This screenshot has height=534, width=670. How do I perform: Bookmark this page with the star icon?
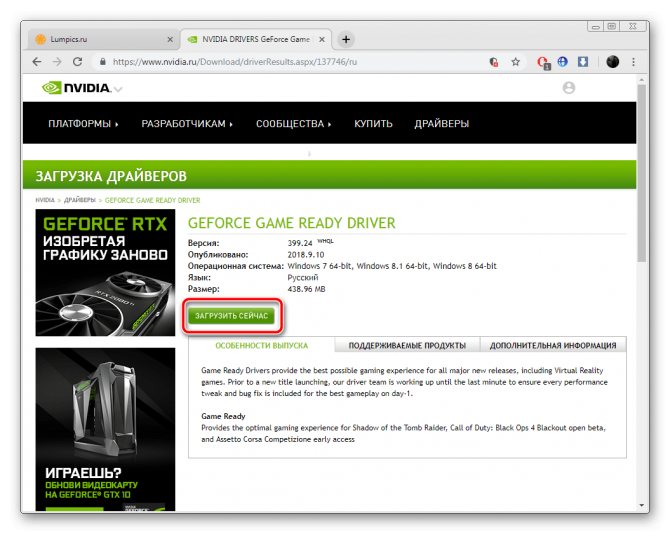[516, 62]
